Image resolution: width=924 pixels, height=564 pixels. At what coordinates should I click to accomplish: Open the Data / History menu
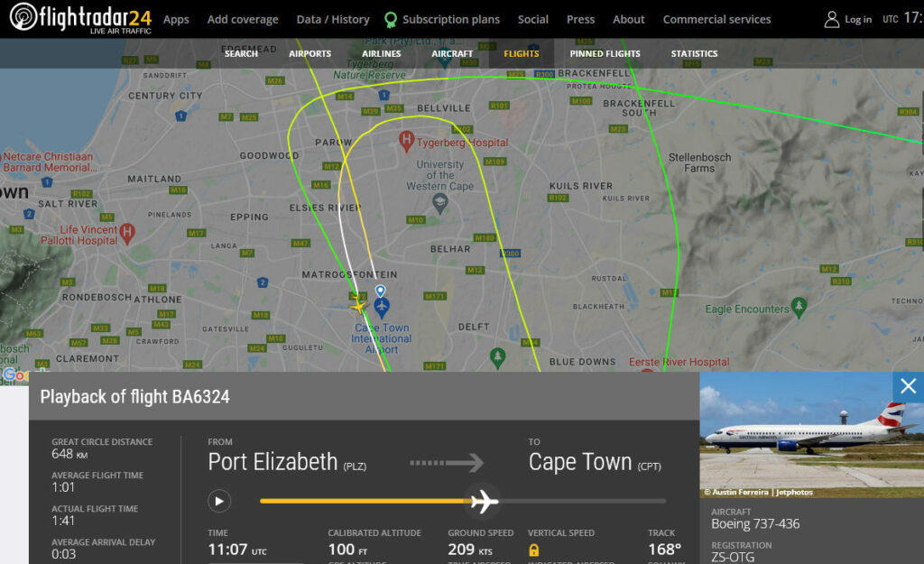[333, 19]
